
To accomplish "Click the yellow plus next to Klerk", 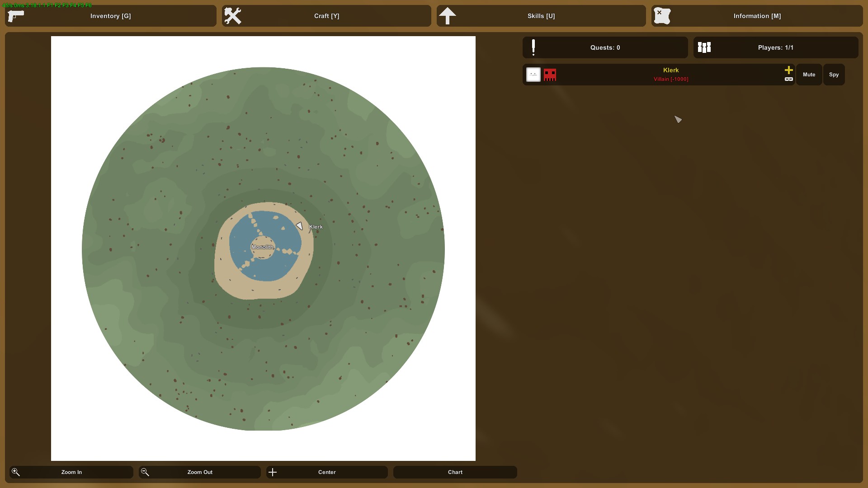I will [789, 70].
